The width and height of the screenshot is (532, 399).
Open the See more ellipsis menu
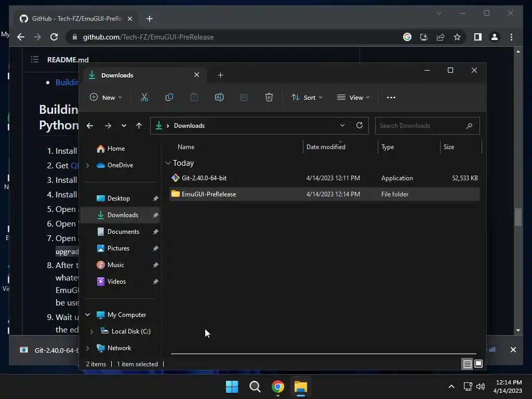[x=391, y=97]
